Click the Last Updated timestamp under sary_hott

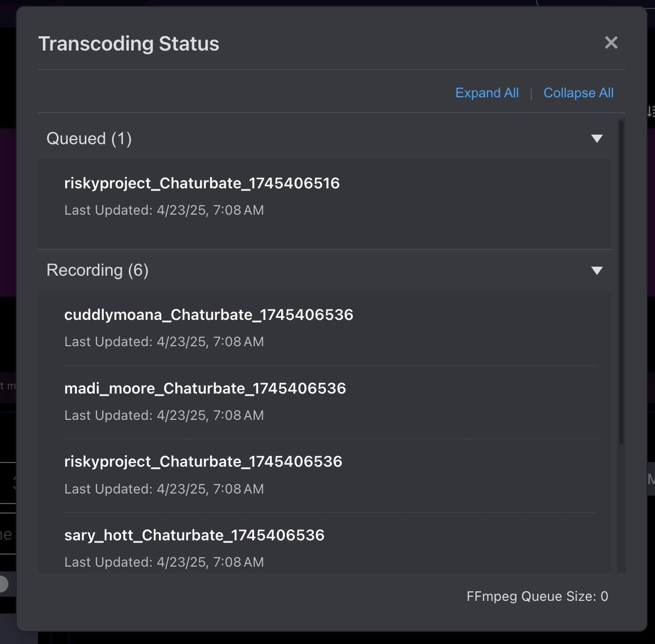pos(164,562)
